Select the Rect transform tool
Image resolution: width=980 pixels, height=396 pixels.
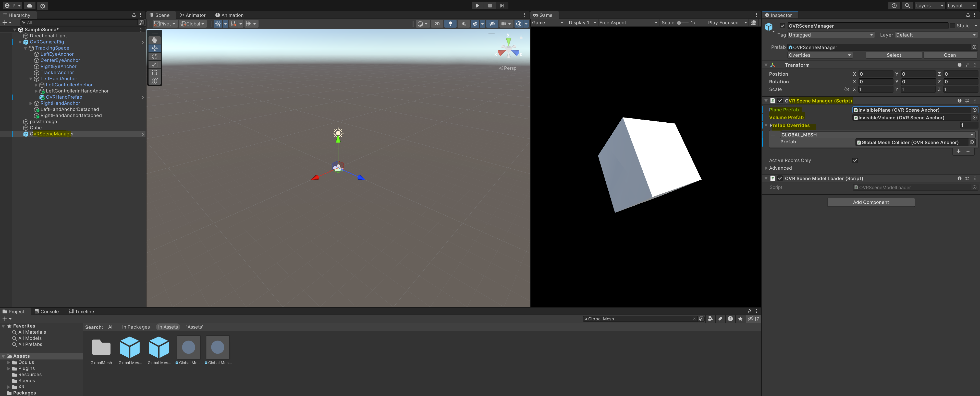tap(154, 73)
